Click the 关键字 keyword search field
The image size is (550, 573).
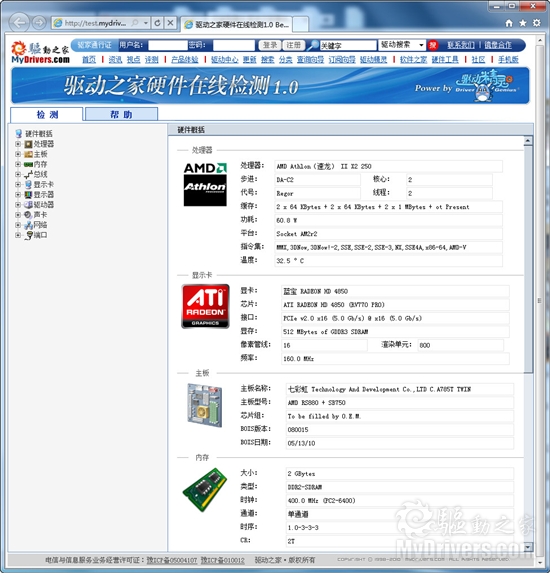pos(348,45)
